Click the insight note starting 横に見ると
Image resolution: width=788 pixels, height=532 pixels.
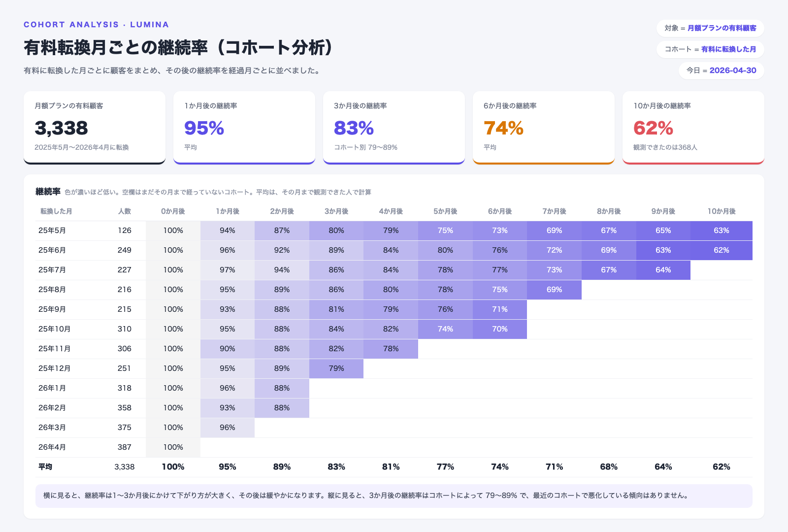(x=394, y=496)
